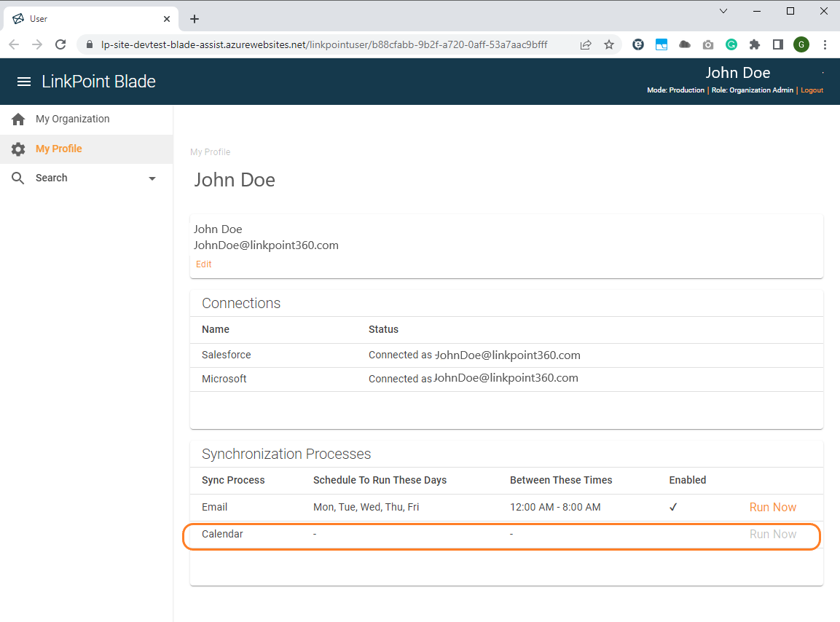Click the Enabled column header
Screen dimensions: 840x622
pyautogui.click(x=687, y=480)
